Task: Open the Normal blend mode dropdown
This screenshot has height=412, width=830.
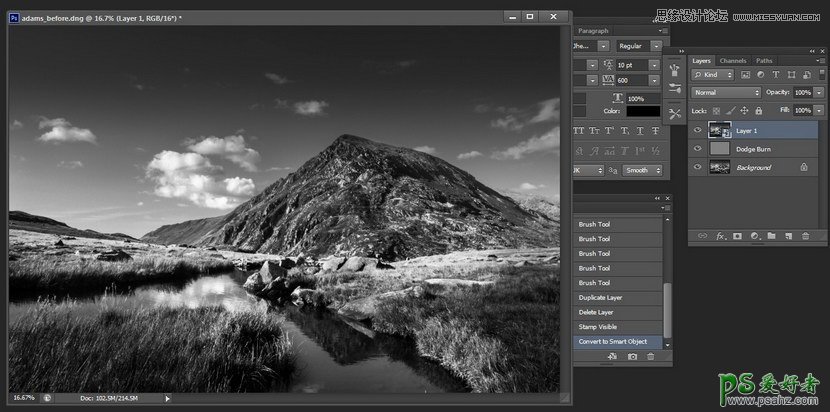Action: (x=727, y=92)
